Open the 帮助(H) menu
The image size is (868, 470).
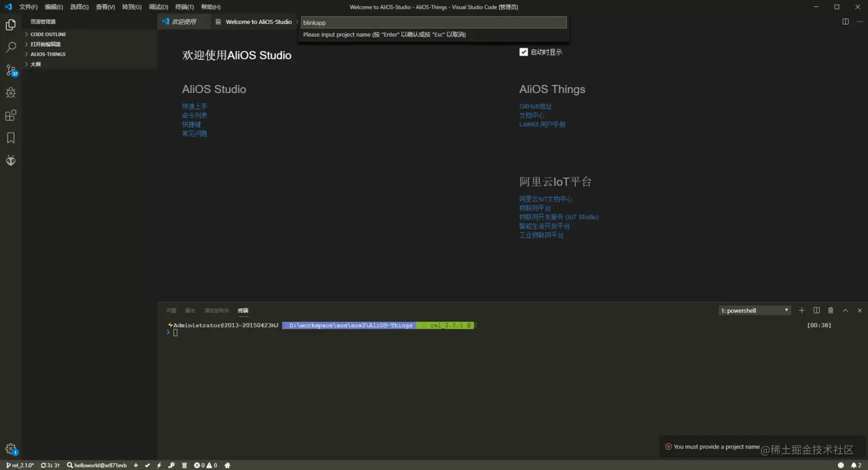pos(211,7)
